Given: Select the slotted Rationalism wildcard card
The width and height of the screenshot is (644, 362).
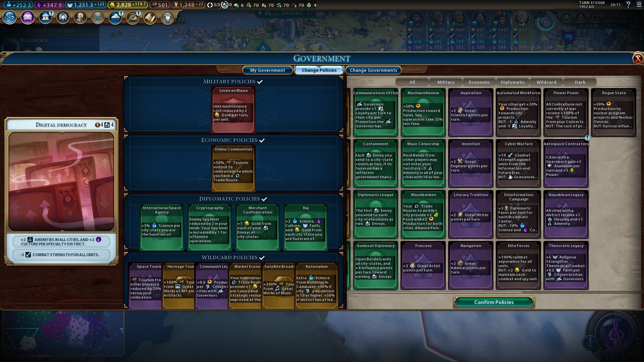Looking at the screenshot, I should (x=316, y=285).
